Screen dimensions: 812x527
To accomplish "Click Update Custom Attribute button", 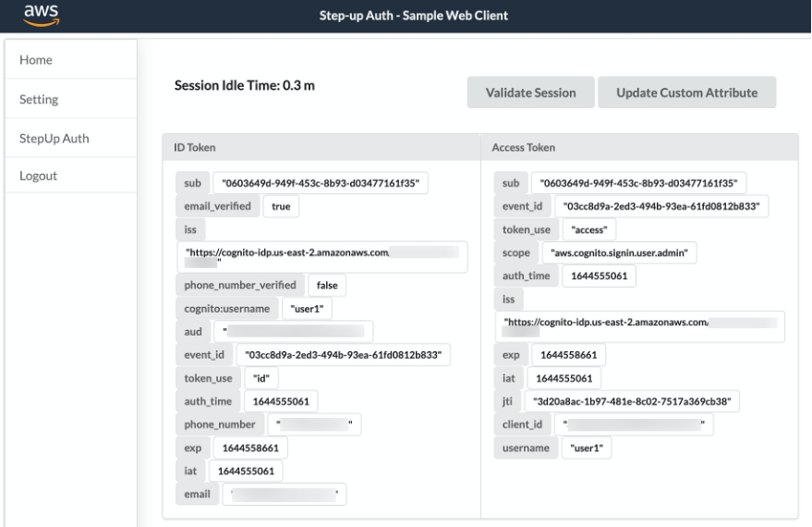I will [686, 92].
